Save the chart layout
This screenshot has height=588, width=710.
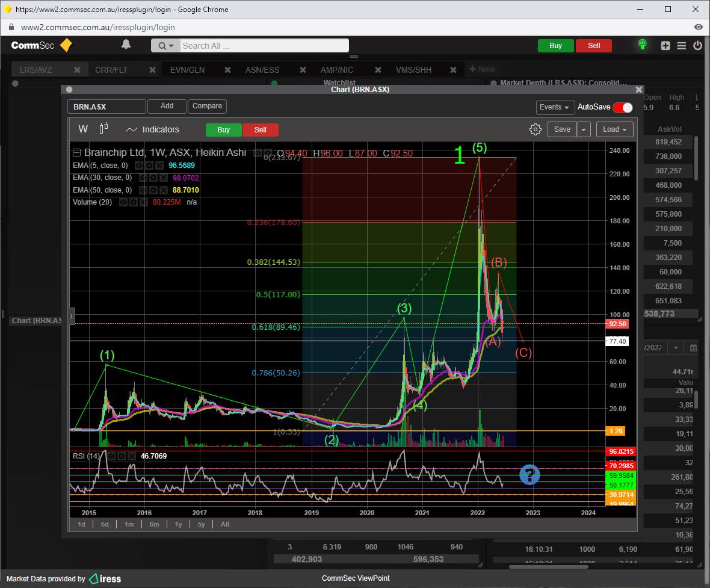[562, 129]
